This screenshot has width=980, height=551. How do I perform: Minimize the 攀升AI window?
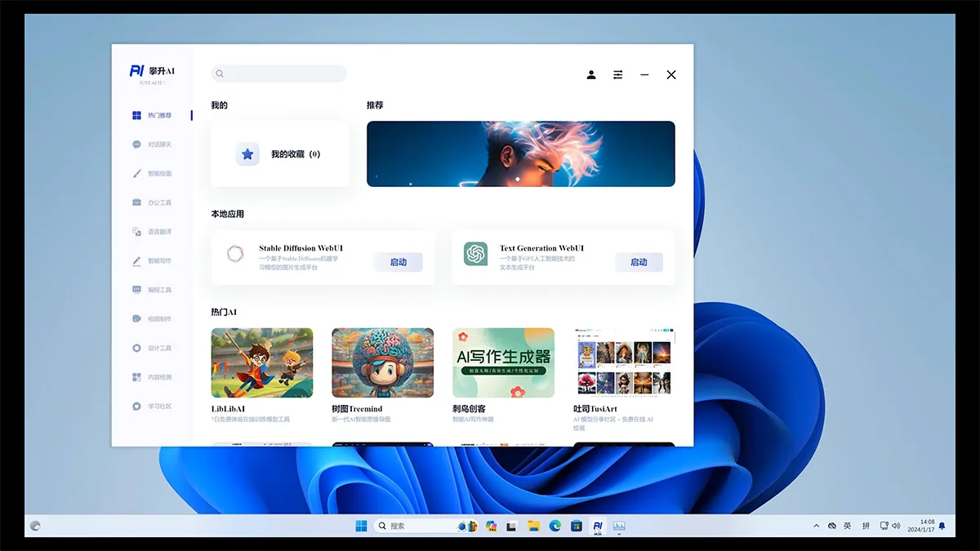644,74
